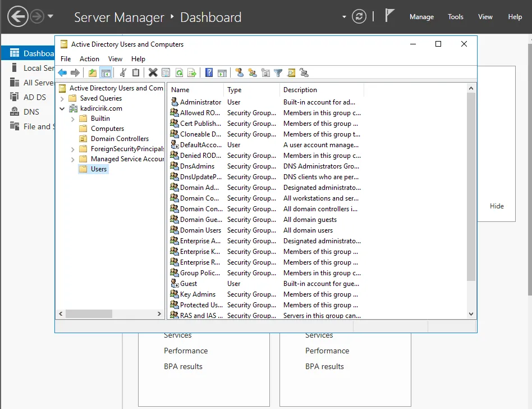This screenshot has height=409, width=532.
Task: Open Server Manager Manage menu
Action: [x=421, y=17]
